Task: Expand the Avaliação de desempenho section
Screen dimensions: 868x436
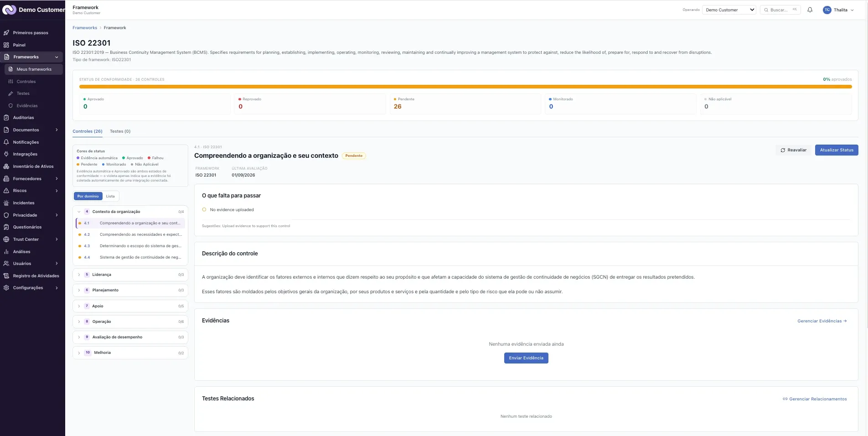Action: [130, 337]
